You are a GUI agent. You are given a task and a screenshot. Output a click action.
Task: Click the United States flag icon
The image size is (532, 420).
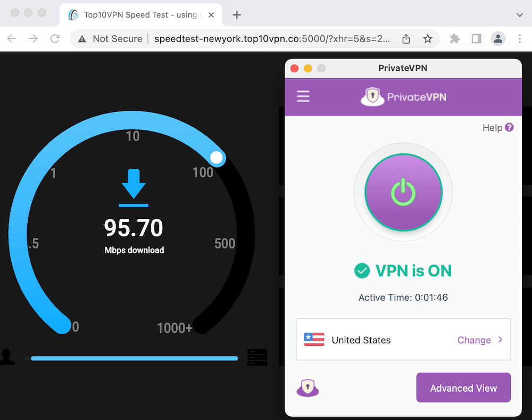coord(314,340)
